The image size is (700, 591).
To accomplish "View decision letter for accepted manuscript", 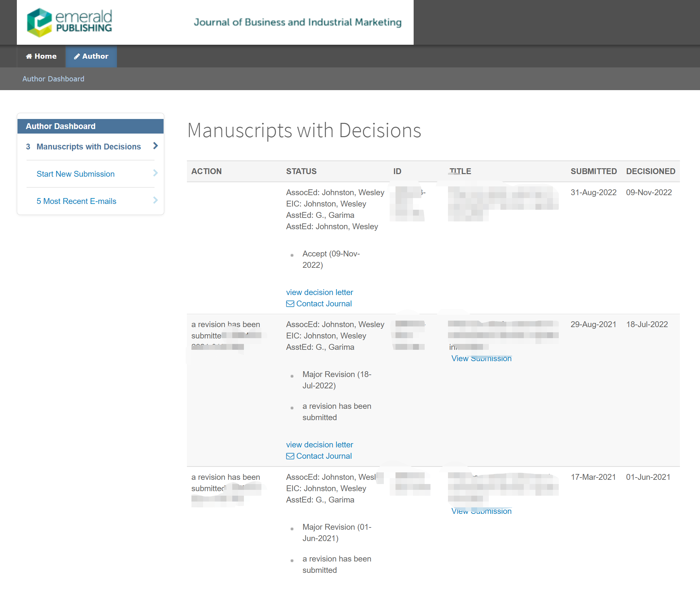I will pos(319,292).
